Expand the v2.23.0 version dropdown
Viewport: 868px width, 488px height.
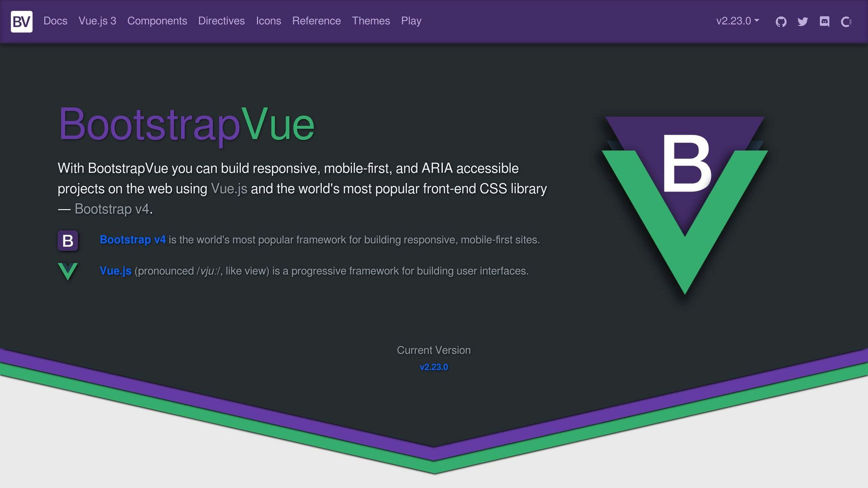coord(737,21)
